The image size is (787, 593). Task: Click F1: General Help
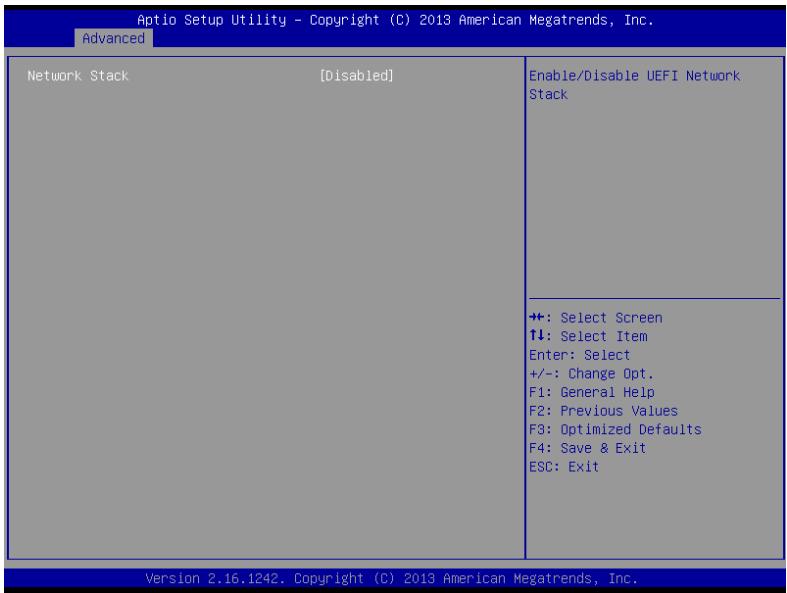[592, 392]
